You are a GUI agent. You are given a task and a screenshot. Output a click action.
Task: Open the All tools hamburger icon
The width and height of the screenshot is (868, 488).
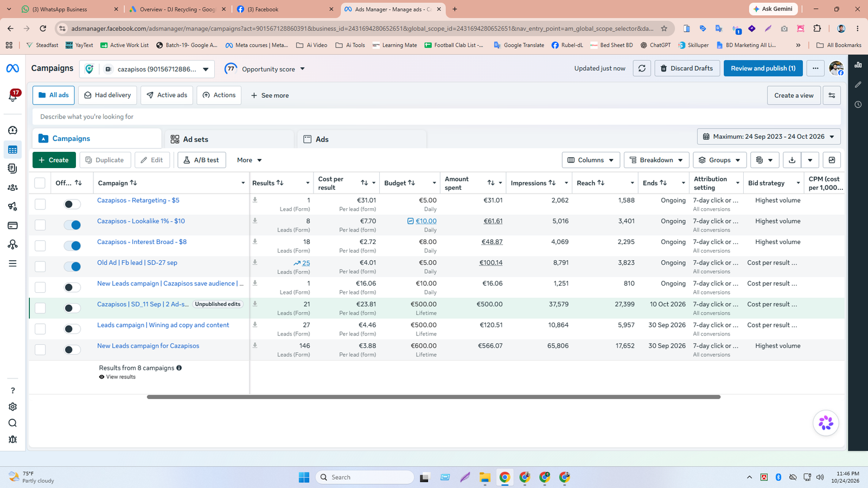point(12,264)
